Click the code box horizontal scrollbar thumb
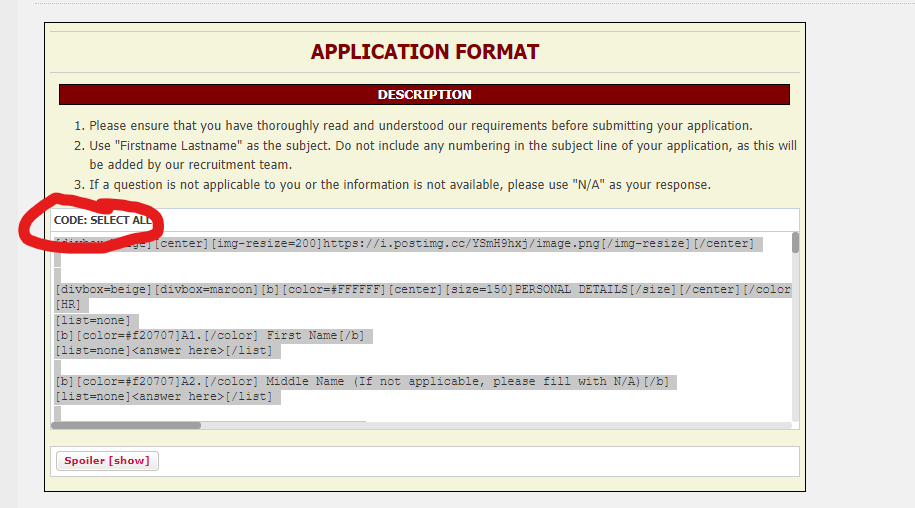 tap(125, 425)
